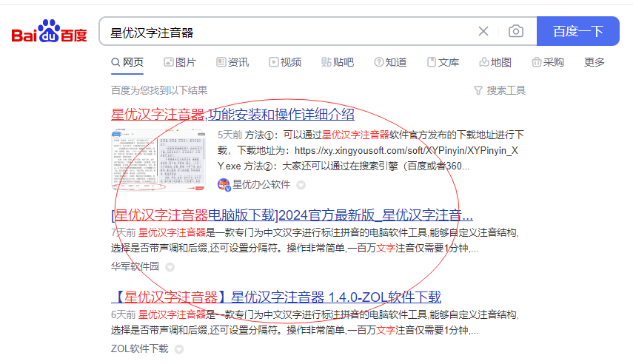Switch to the 资讯 tab
This screenshot has width=633, height=364.
tap(232, 62)
